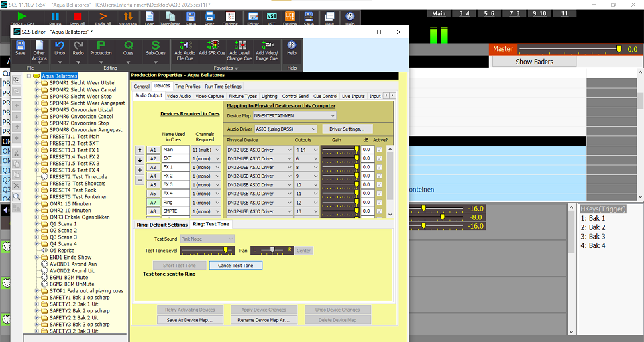
Task: Open the Run Time Settings tab
Action: [223, 87]
